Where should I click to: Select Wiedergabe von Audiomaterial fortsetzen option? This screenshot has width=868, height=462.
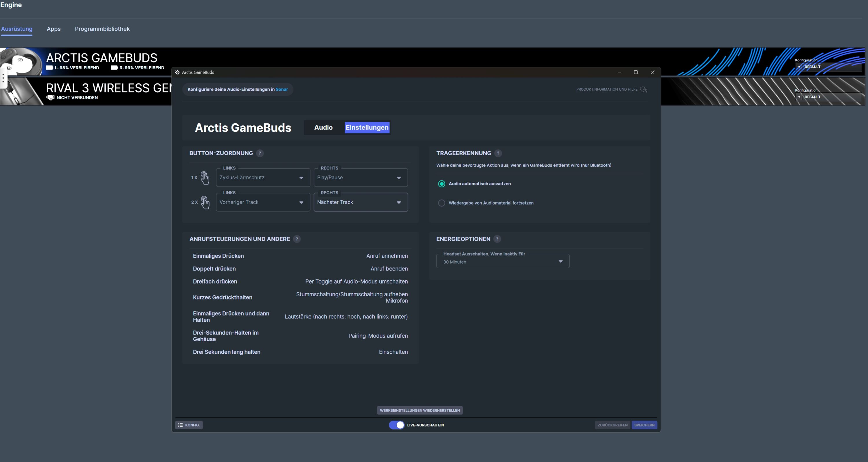click(x=442, y=203)
